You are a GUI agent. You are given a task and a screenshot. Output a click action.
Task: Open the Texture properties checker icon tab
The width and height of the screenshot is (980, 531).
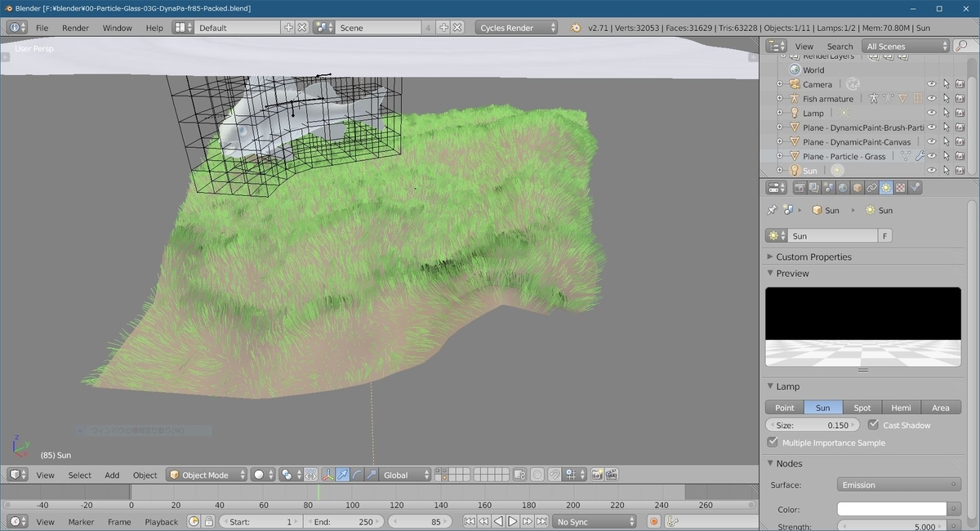pyautogui.click(x=900, y=188)
